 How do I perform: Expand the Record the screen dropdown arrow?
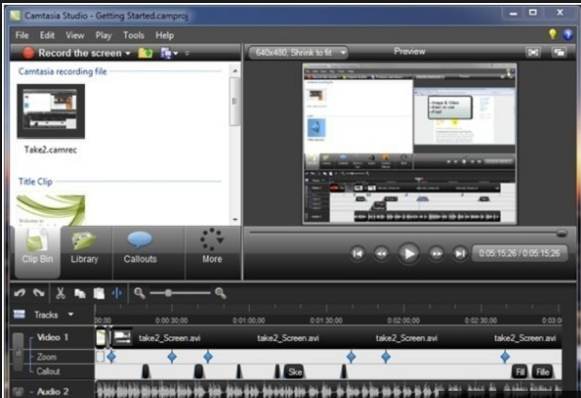click(x=128, y=53)
